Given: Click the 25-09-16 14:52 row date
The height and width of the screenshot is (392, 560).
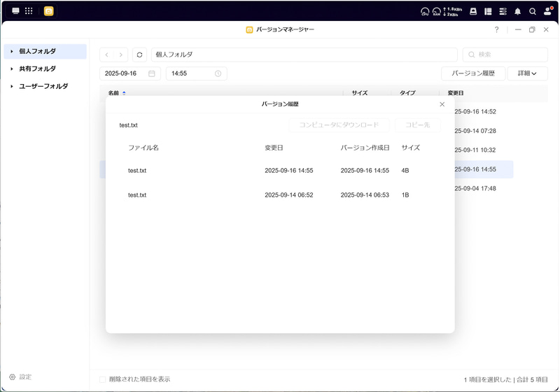Looking at the screenshot, I should tap(475, 112).
